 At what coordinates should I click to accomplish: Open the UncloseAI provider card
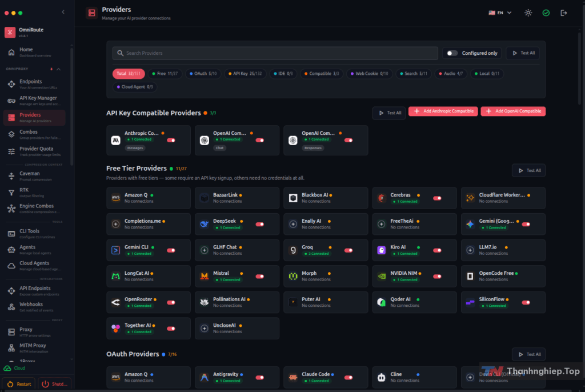(237, 328)
